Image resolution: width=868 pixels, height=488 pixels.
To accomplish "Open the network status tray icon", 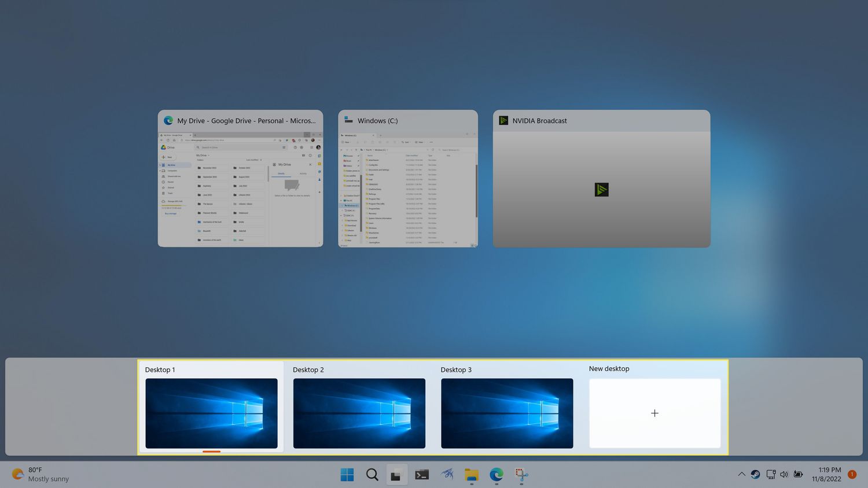I will pyautogui.click(x=770, y=474).
